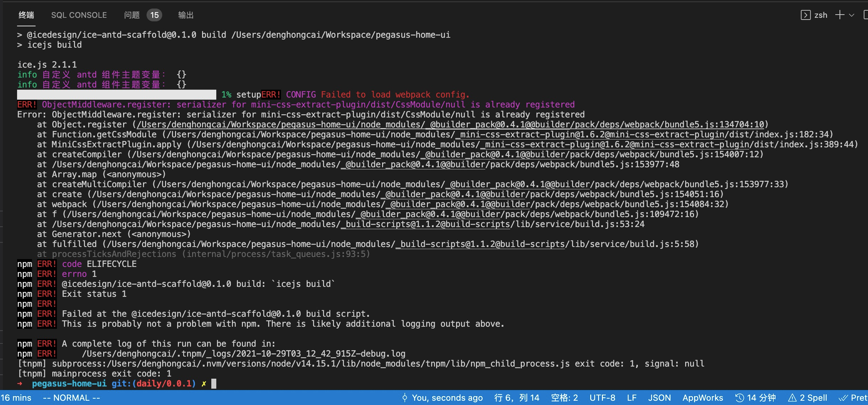Open JSON language mode selector
The image size is (868, 405).
pos(659,398)
